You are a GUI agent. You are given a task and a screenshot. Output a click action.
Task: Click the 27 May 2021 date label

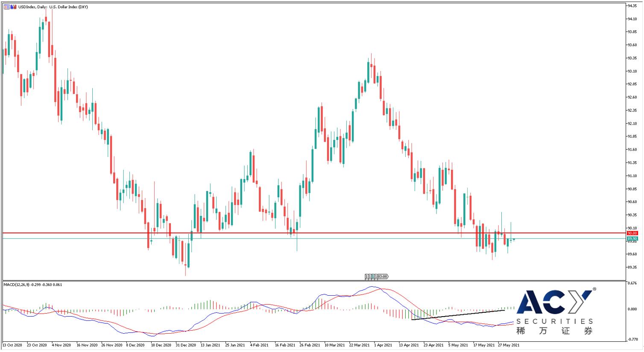(x=509, y=345)
